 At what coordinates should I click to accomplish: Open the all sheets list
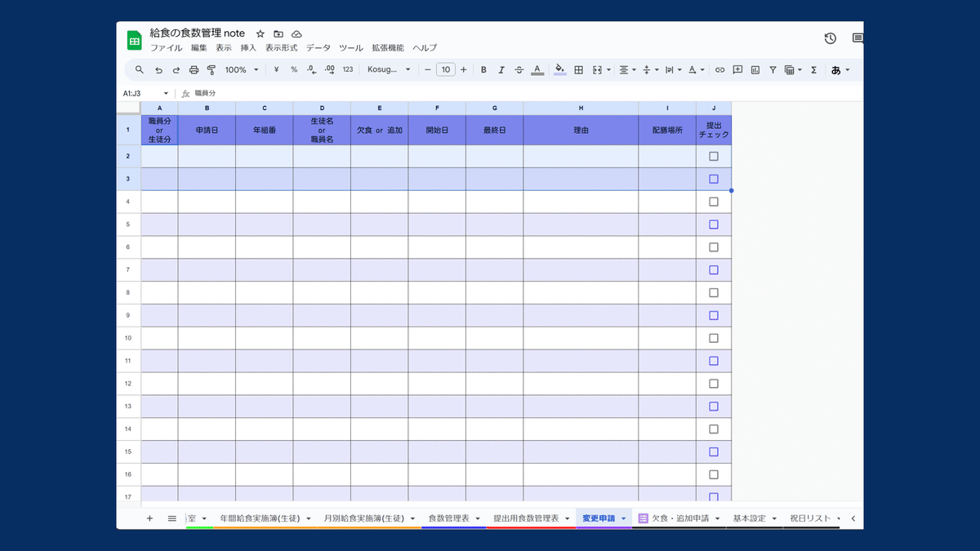[x=172, y=518]
